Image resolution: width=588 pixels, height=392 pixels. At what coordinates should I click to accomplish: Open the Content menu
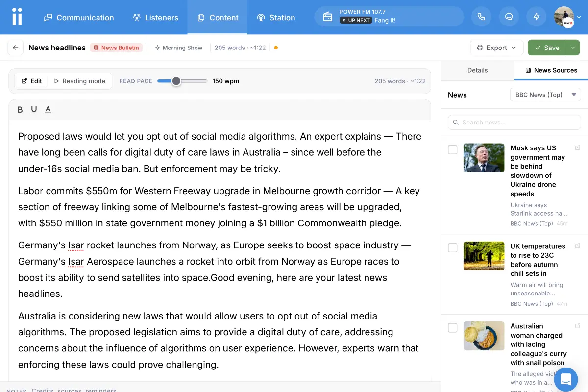[x=218, y=17]
